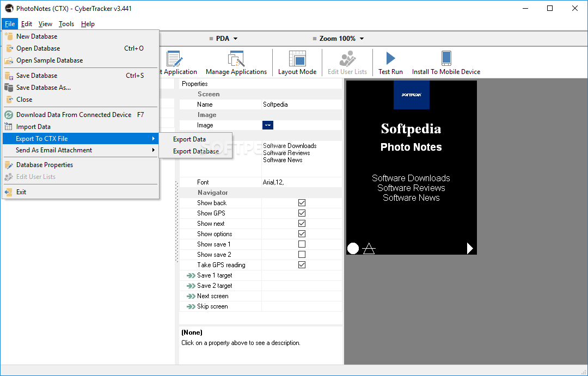Click the Manage Applications label

click(x=236, y=72)
